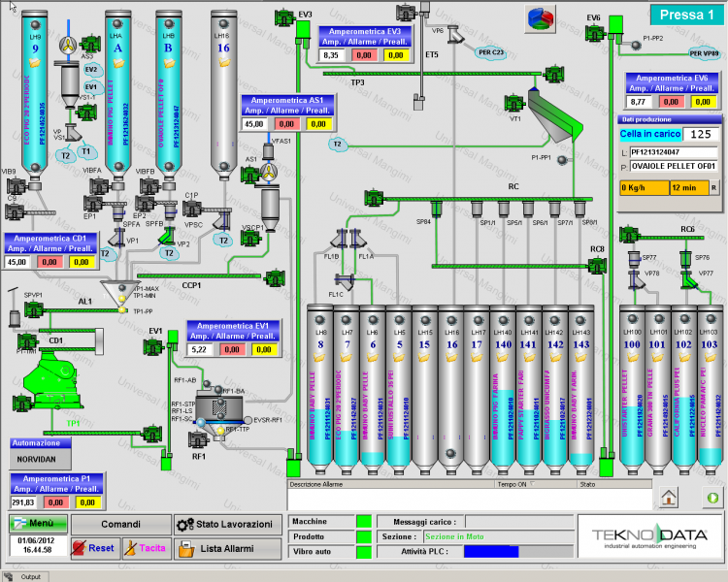Click the T1 cloud link
This screenshot has width=728, height=582.
(x=85, y=151)
